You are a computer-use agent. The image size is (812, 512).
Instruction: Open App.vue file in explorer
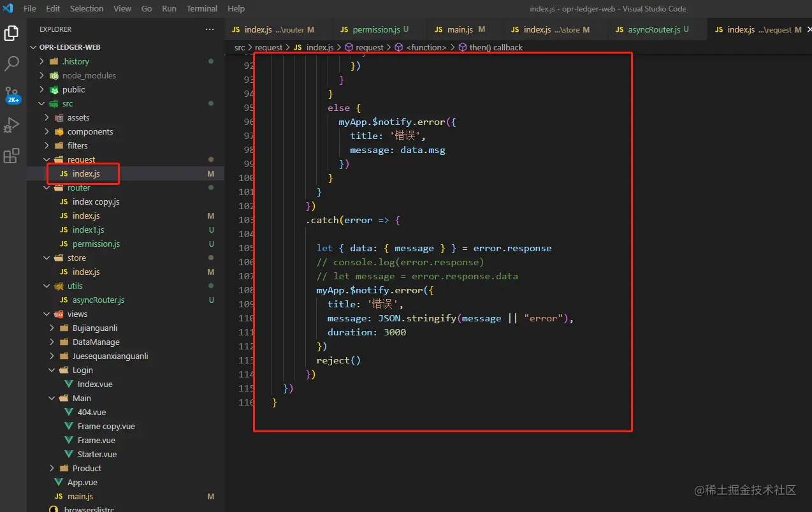tap(82, 482)
